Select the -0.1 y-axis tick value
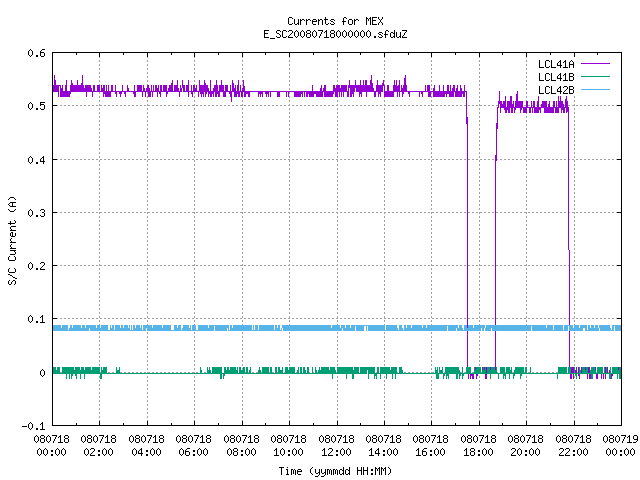This screenshot has width=640, height=480. (x=33, y=426)
